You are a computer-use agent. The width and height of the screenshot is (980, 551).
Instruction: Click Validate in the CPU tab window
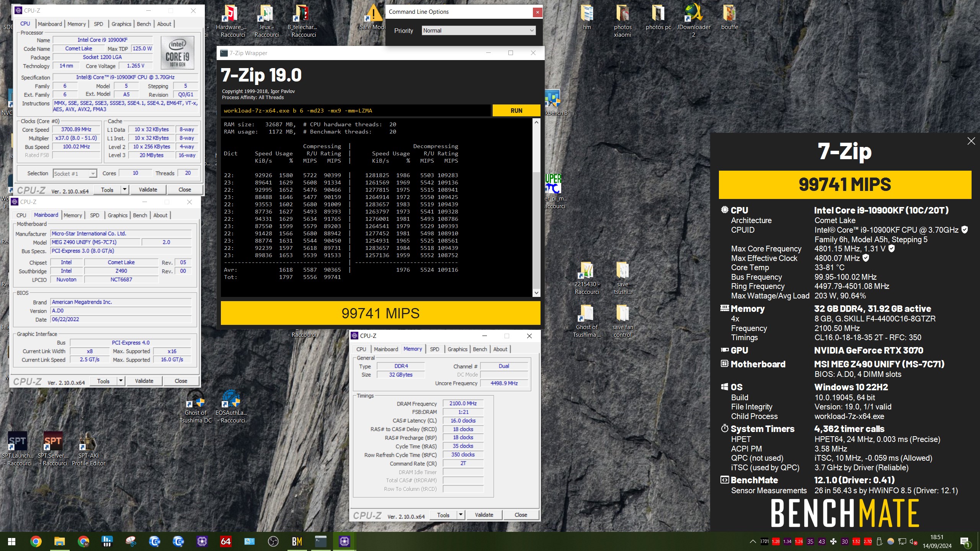[x=148, y=189]
